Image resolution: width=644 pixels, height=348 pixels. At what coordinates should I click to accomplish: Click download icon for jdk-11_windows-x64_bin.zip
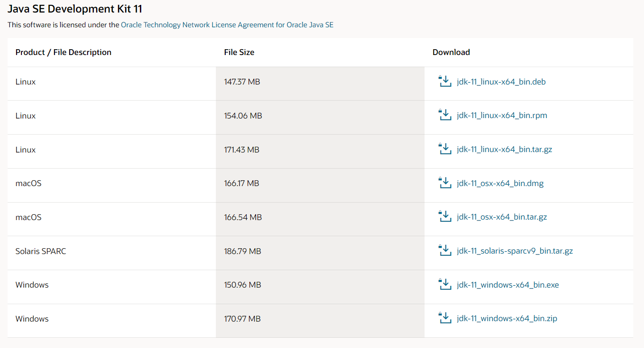pos(445,318)
